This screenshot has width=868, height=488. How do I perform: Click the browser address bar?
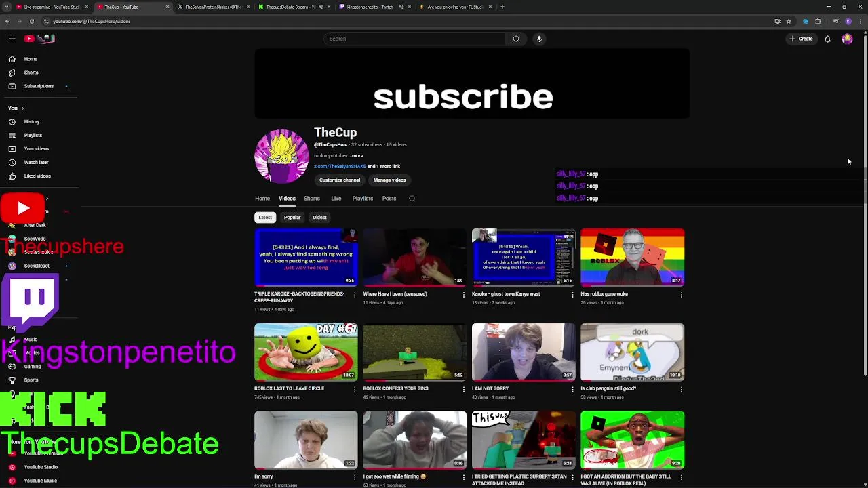click(407, 21)
